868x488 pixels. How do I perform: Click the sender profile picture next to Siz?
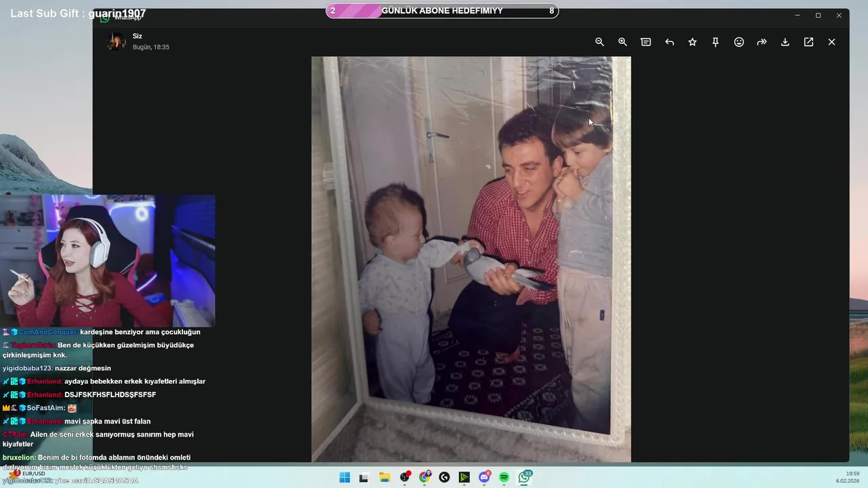tap(116, 42)
